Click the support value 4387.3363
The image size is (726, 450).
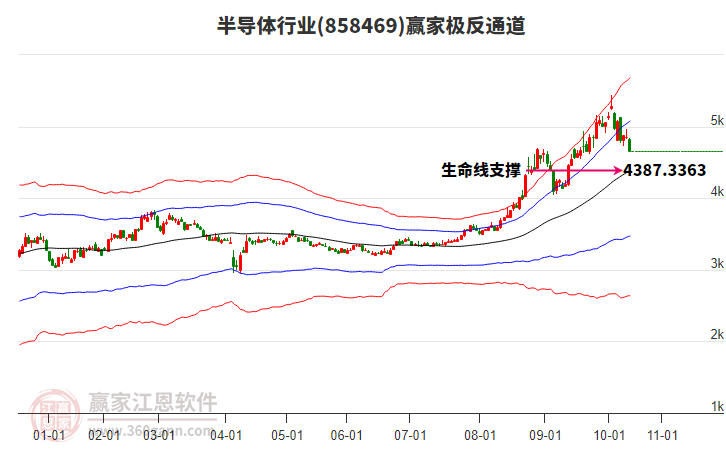(x=665, y=170)
